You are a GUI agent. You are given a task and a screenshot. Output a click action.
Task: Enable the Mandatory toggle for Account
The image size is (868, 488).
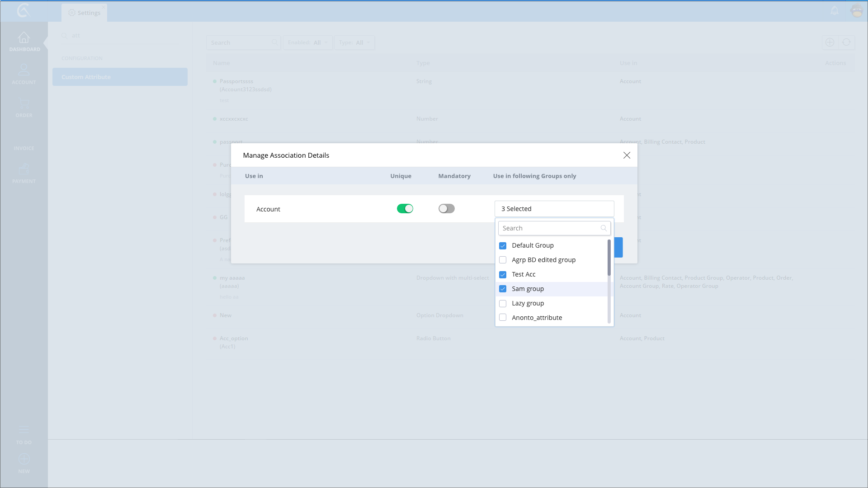tap(446, 209)
